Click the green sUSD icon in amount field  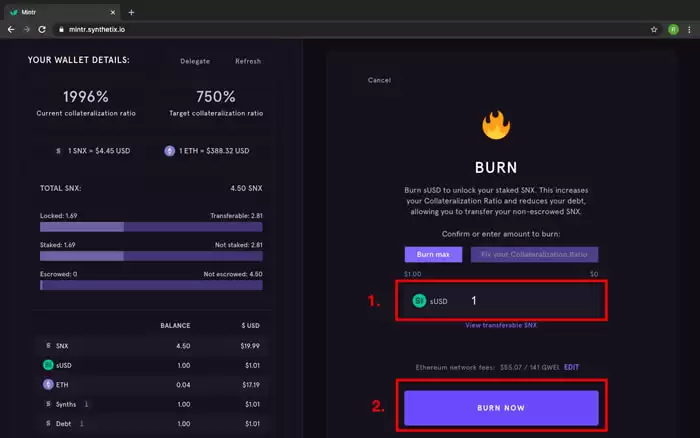(419, 300)
